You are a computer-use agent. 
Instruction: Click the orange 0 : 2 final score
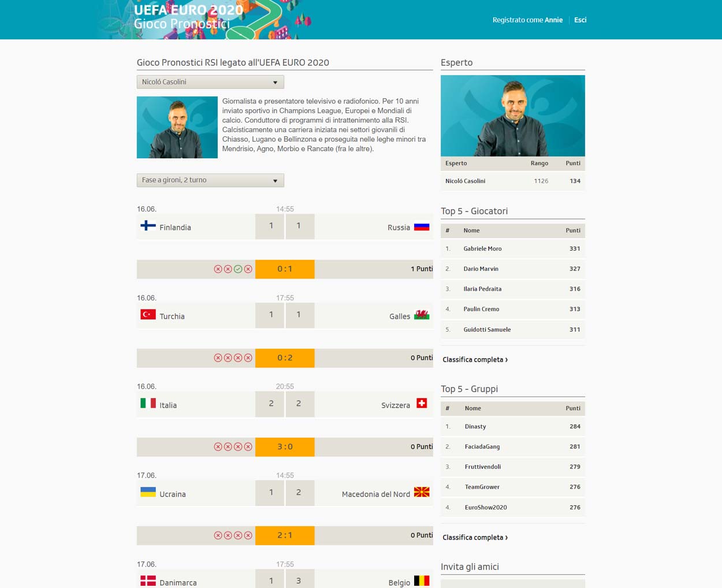[285, 358]
